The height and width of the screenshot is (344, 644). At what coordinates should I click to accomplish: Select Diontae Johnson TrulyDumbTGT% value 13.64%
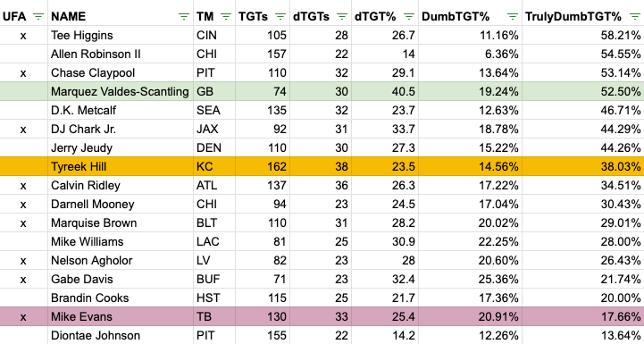(621, 336)
